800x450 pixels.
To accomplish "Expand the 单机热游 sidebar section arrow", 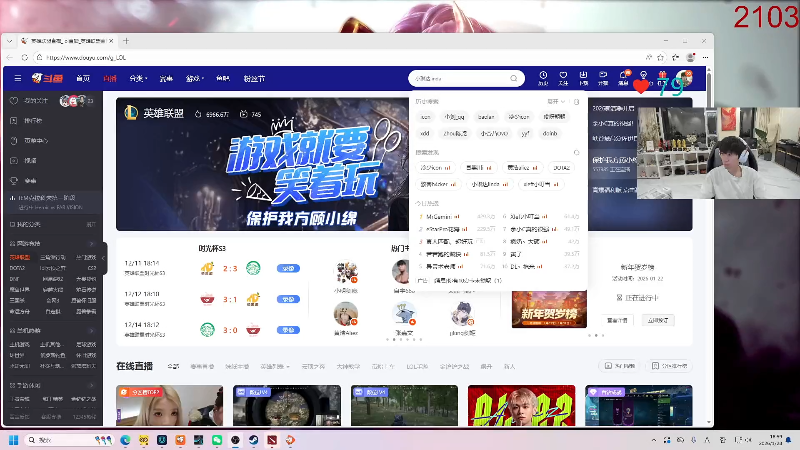I will click(92, 331).
